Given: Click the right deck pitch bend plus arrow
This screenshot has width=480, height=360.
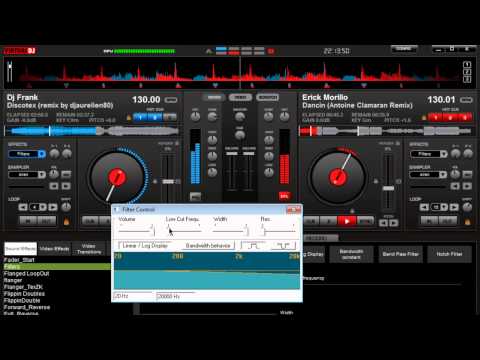Looking at the screenshot, I should point(394,223).
